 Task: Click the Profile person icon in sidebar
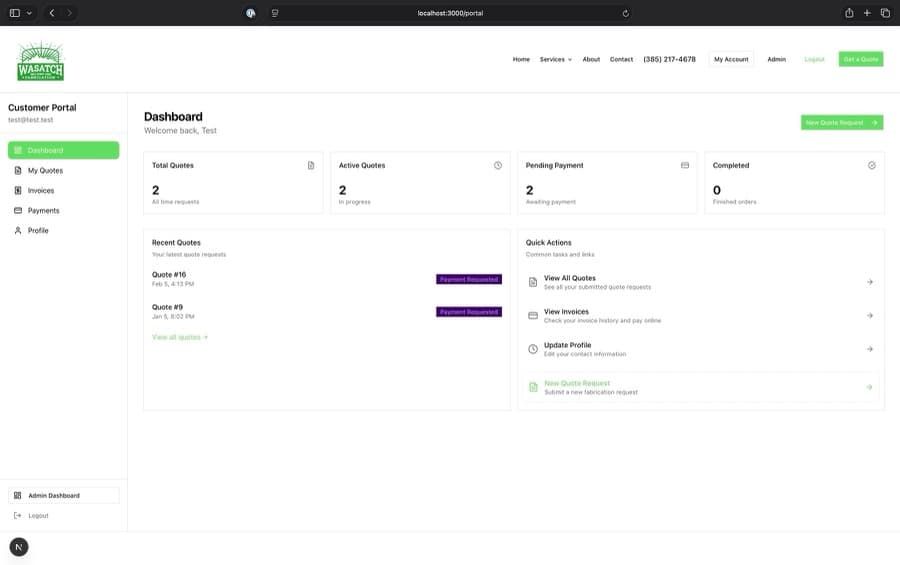[x=18, y=231]
